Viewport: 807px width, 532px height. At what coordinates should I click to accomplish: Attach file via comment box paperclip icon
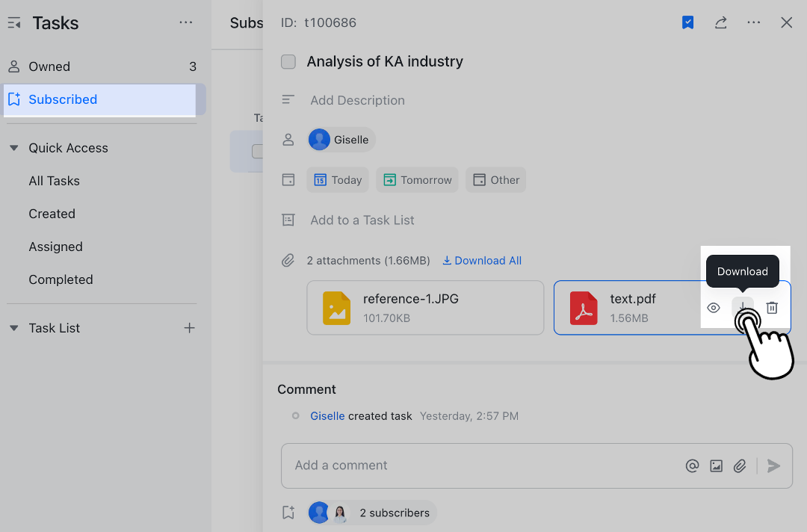(740, 466)
